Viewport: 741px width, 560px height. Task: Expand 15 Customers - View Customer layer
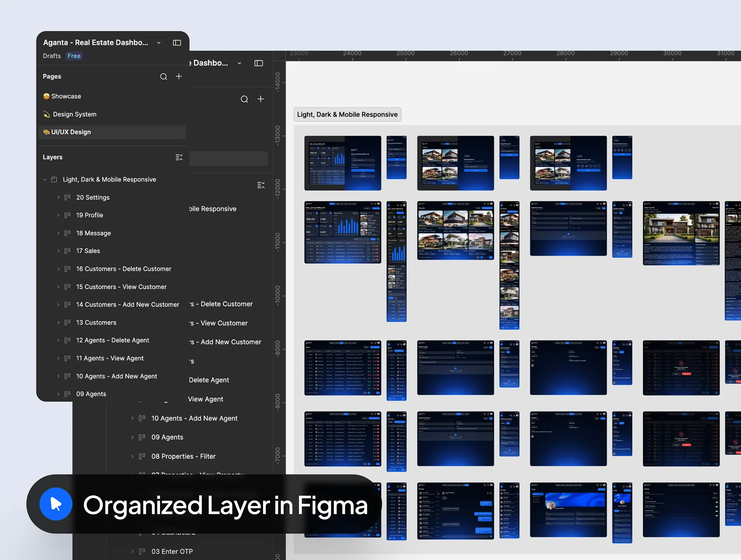pos(58,287)
